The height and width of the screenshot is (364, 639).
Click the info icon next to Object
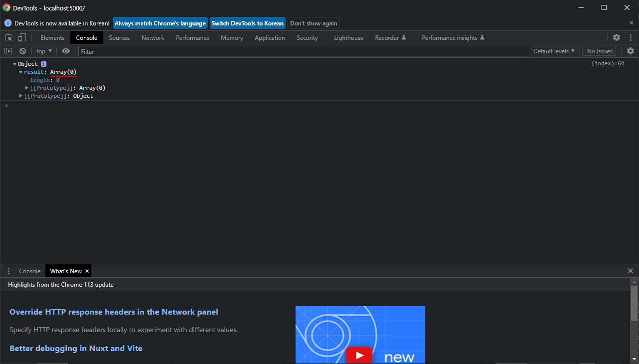[44, 64]
